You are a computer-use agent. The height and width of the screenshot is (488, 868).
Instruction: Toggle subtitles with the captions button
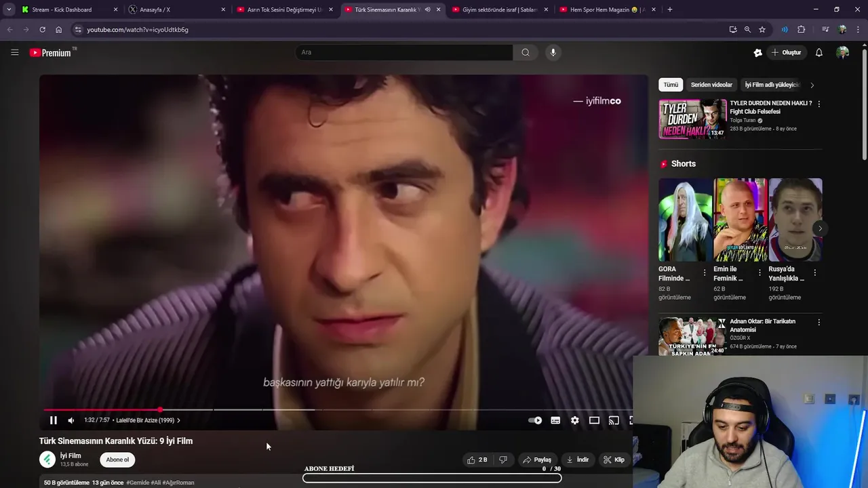click(x=555, y=420)
